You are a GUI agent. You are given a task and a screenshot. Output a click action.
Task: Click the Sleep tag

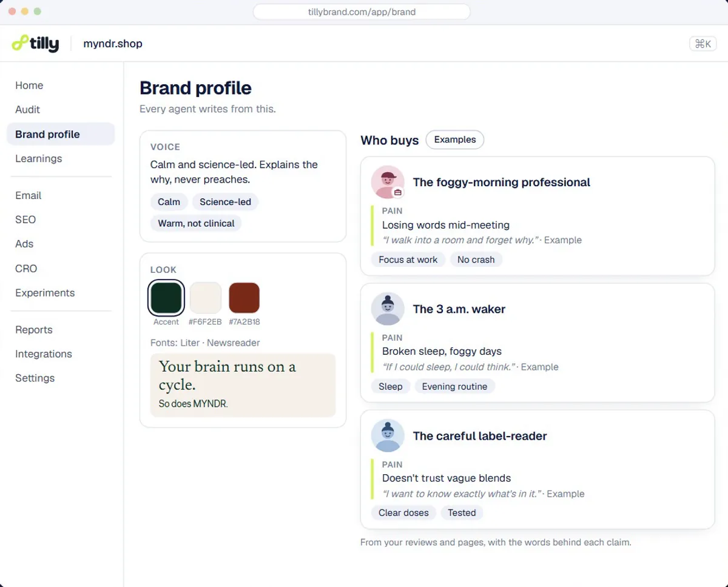(x=391, y=386)
